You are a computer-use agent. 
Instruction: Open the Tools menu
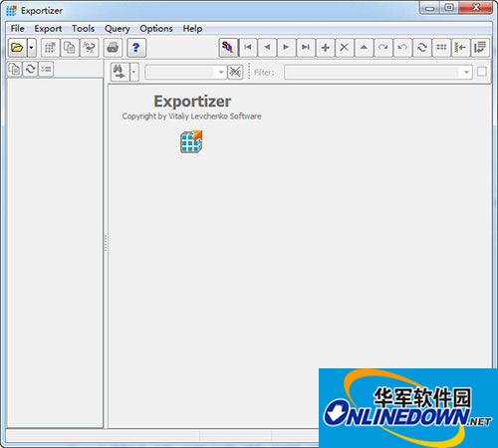pos(84,29)
